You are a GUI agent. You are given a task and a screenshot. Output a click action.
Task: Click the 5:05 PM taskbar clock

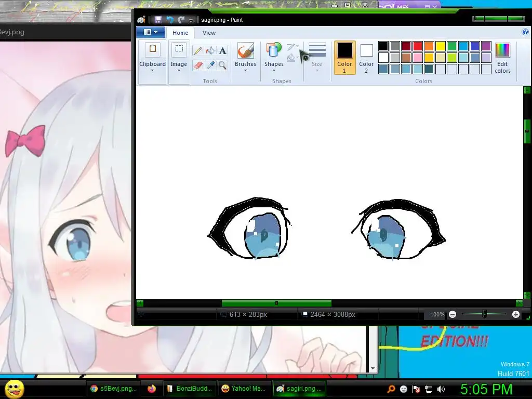[486, 389]
